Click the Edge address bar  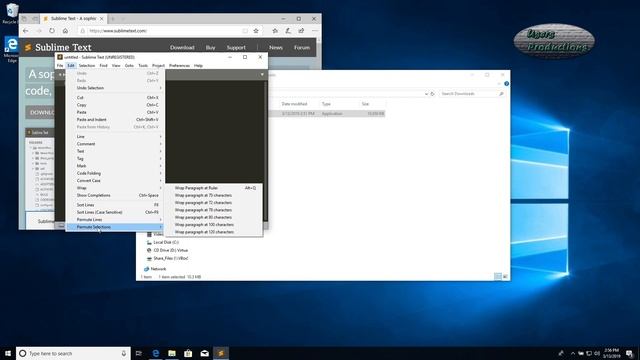(x=163, y=31)
